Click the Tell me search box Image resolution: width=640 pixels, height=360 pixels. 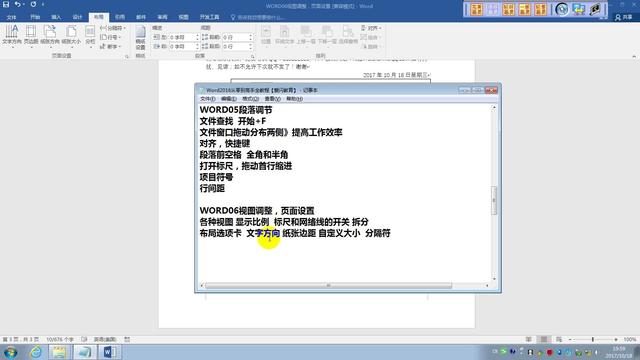(258, 17)
